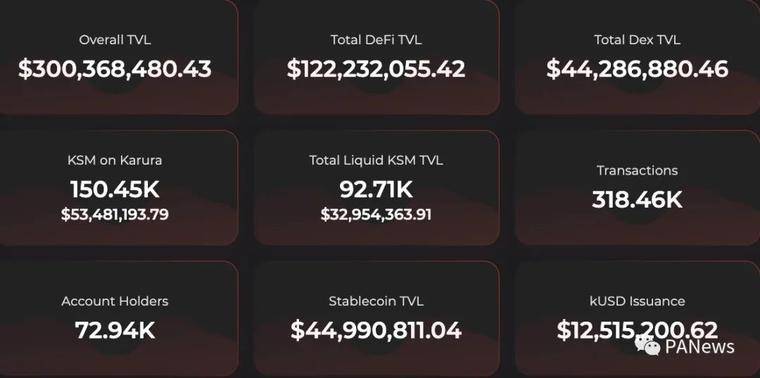Open the Total DeFi TVL card
This screenshot has width=760, height=378.
click(376, 57)
